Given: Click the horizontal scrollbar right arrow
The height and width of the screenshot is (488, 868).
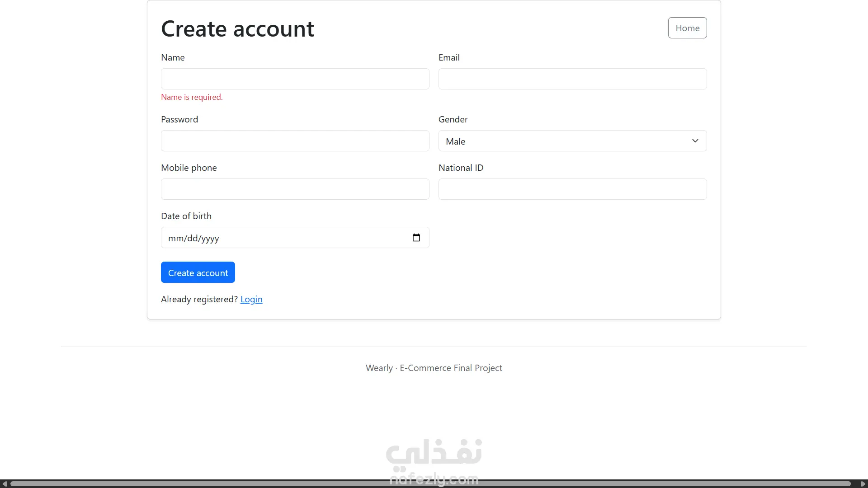Looking at the screenshot, I should 863,484.
